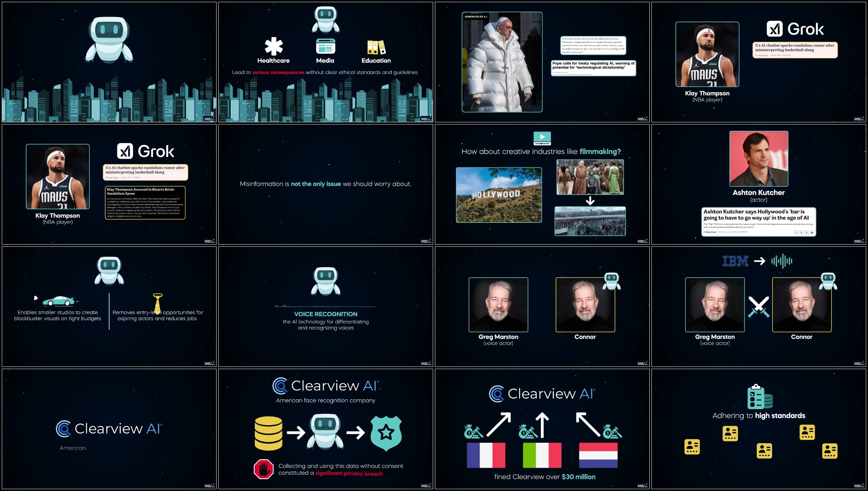Click the Media newspaper icon
Image resolution: width=868 pixels, height=491 pixels.
325,46
